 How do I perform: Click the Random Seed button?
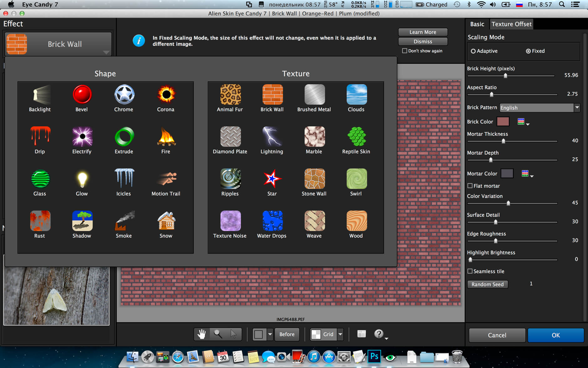488,284
